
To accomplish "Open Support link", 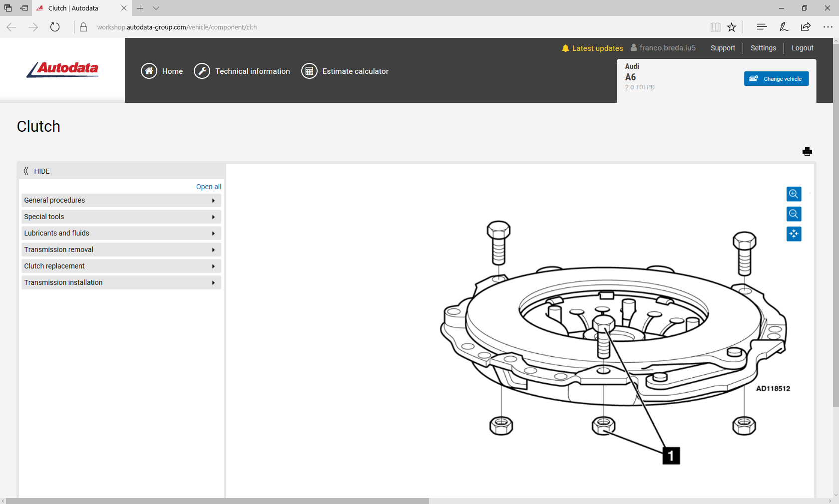I will click(x=723, y=48).
